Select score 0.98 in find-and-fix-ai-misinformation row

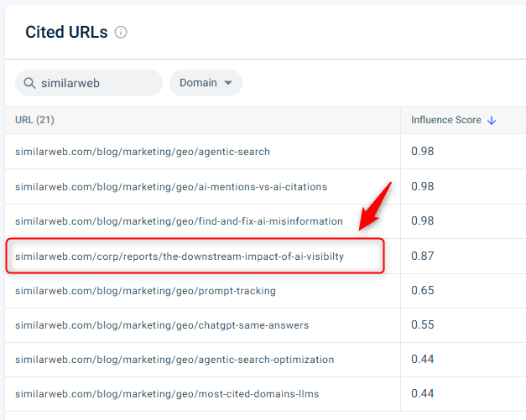click(422, 220)
